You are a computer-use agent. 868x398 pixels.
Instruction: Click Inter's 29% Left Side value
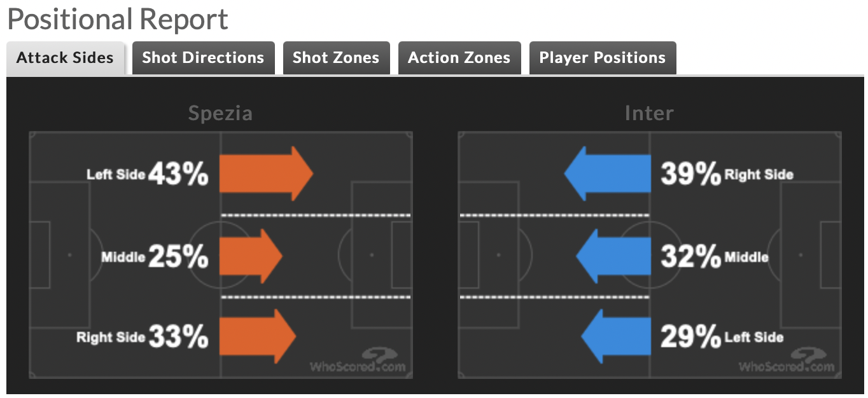pyautogui.click(x=690, y=337)
